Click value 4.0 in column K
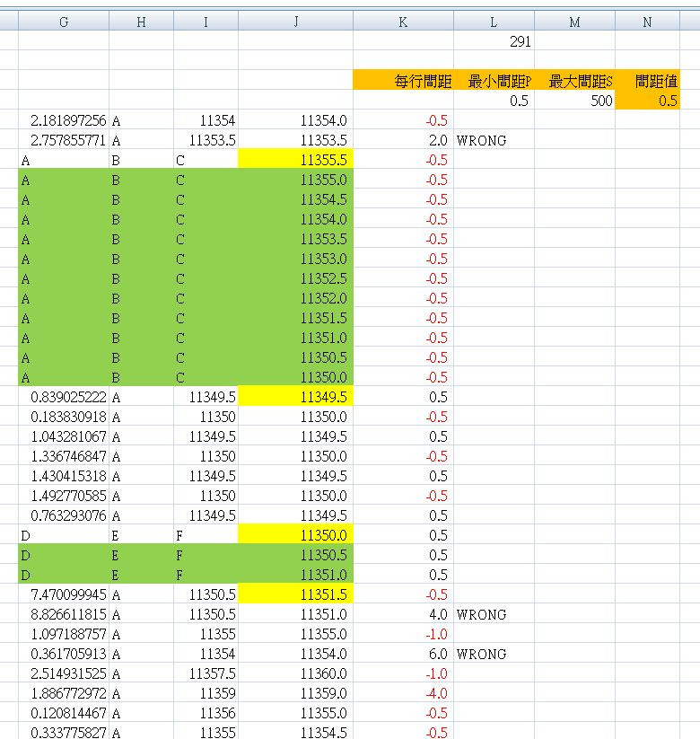Image resolution: width=700 pixels, height=739 pixels. (x=403, y=614)
